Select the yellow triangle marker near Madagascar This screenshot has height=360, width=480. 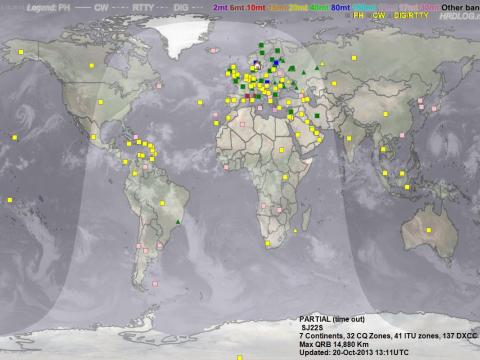[295, 231]
